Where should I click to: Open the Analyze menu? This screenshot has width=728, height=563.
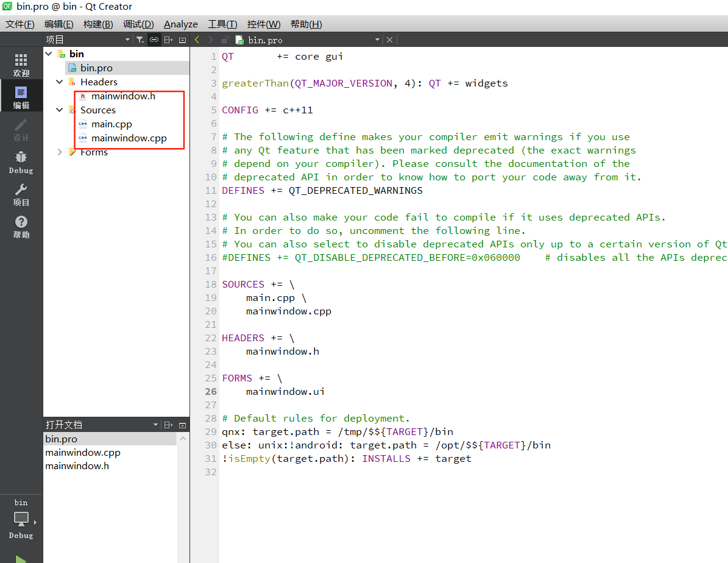[x=180, y=24]
